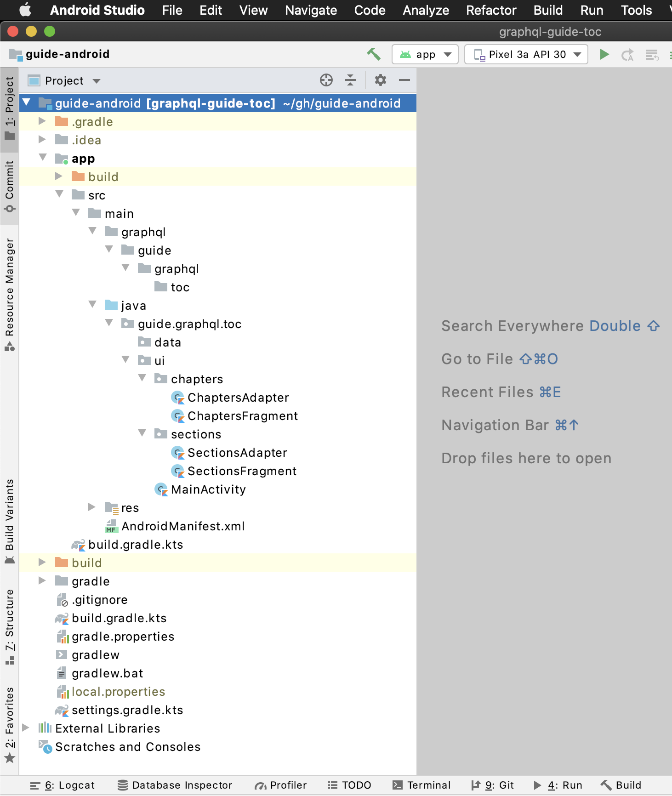Screen dimensions: 672x796
Task: Open the Analyze menu
Action: coord(426,10)
